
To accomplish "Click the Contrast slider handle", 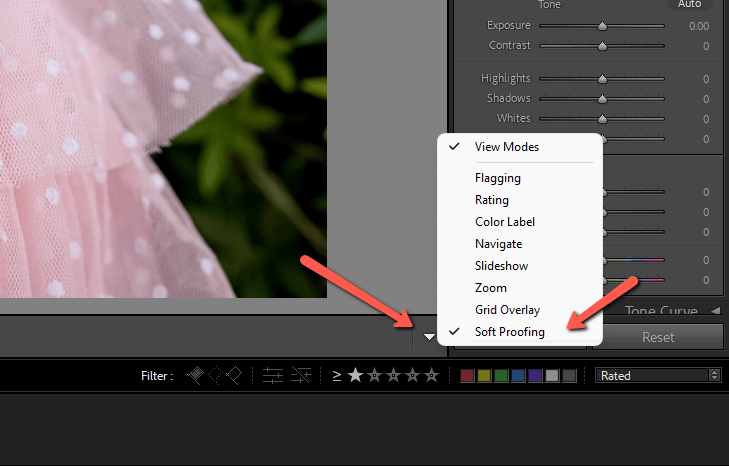I will pos(603,46).
